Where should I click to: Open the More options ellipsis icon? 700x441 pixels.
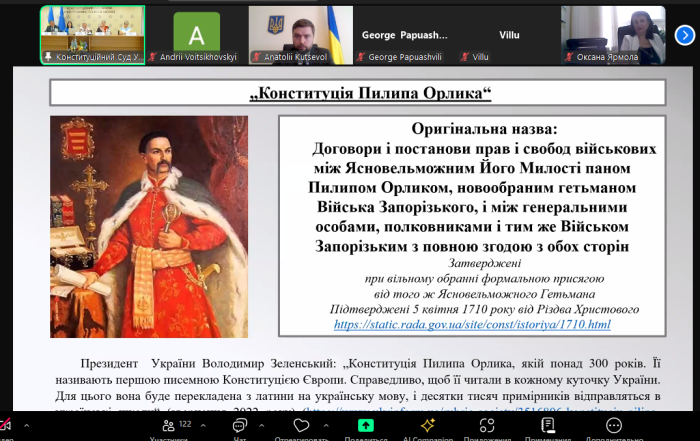click(x=615, y=425)
